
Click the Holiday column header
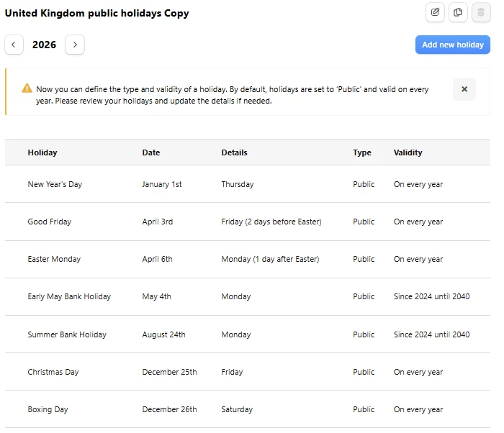point(42,152)
